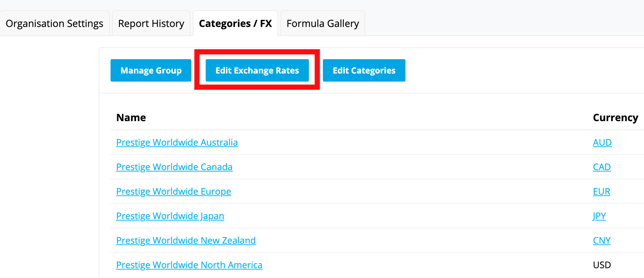Open the Organisation Settings tab
644x278 pixels.
click(55, 23)
